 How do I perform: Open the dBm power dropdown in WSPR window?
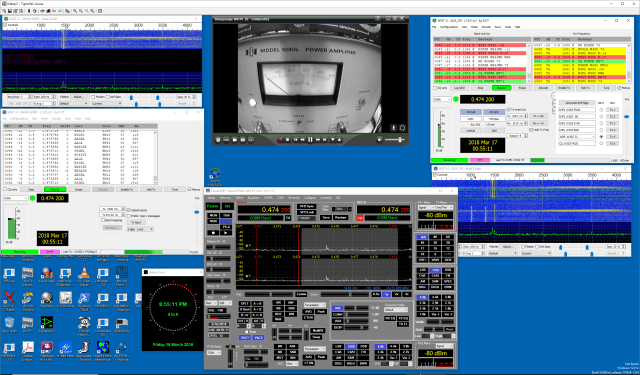click(x=140, y=229)
